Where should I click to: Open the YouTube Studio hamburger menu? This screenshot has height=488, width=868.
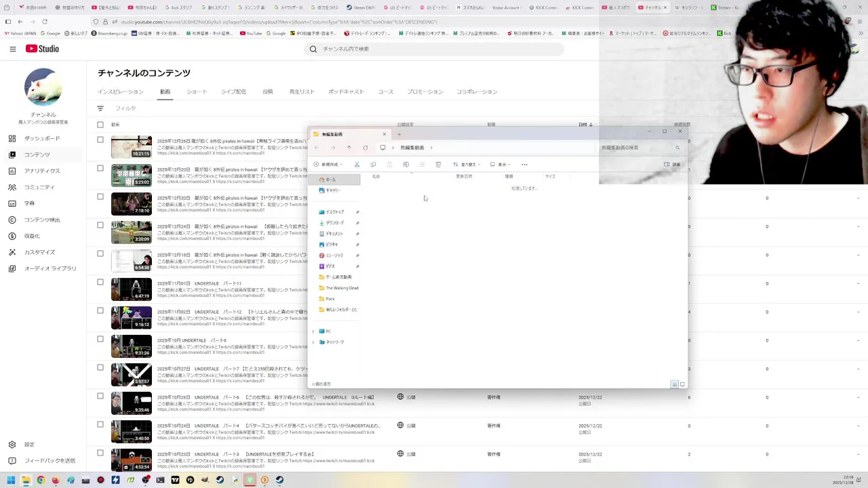(12, 49)
